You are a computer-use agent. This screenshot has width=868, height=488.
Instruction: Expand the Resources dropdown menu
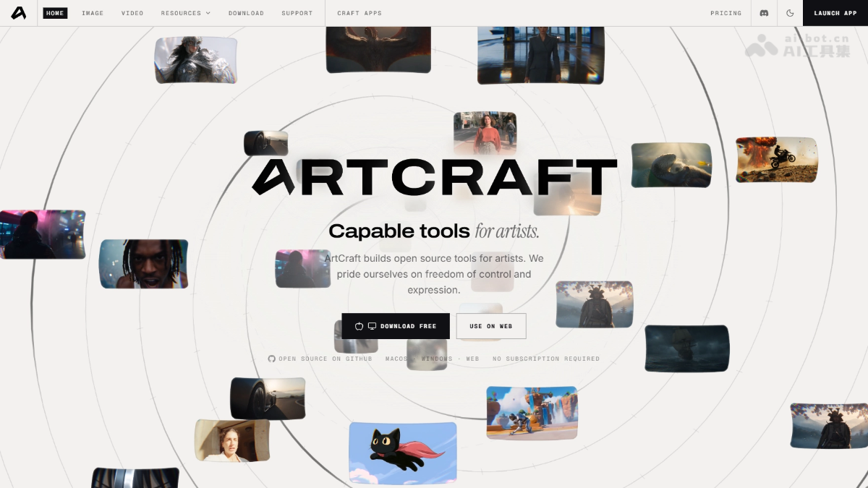(x=185, y=13)
